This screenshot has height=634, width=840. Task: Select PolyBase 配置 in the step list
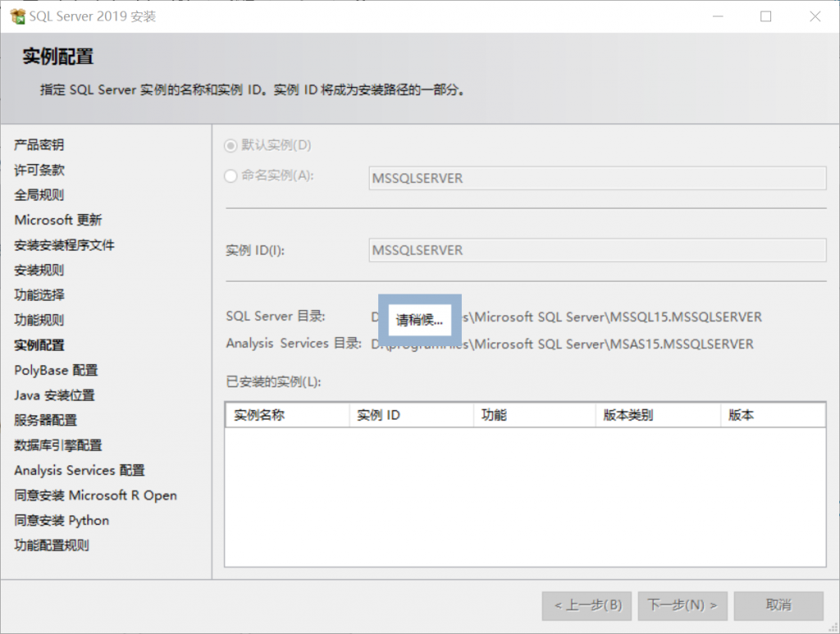(56, 370)
